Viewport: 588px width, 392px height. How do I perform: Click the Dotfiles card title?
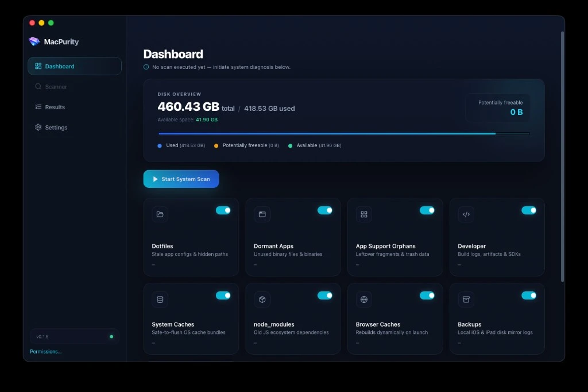(x=163, y=247)
